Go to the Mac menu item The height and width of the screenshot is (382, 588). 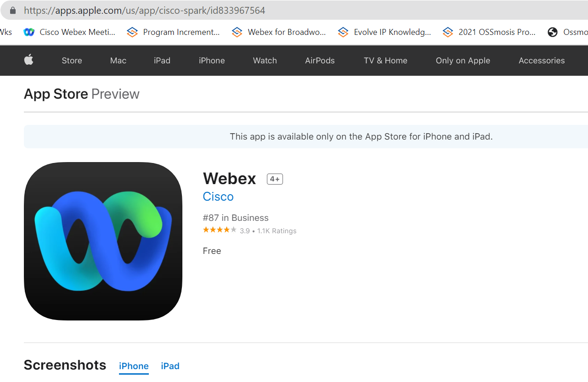pos(118,61)
